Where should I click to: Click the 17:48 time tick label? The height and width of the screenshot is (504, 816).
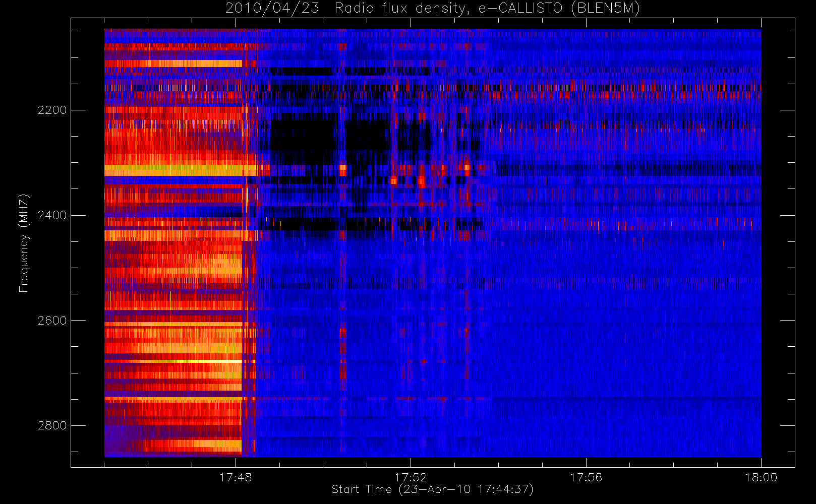(236, 477)
